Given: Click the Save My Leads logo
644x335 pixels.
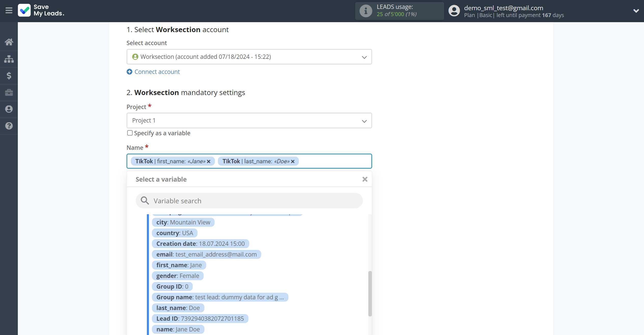Looking at the screenshot, I should [41, 10].
